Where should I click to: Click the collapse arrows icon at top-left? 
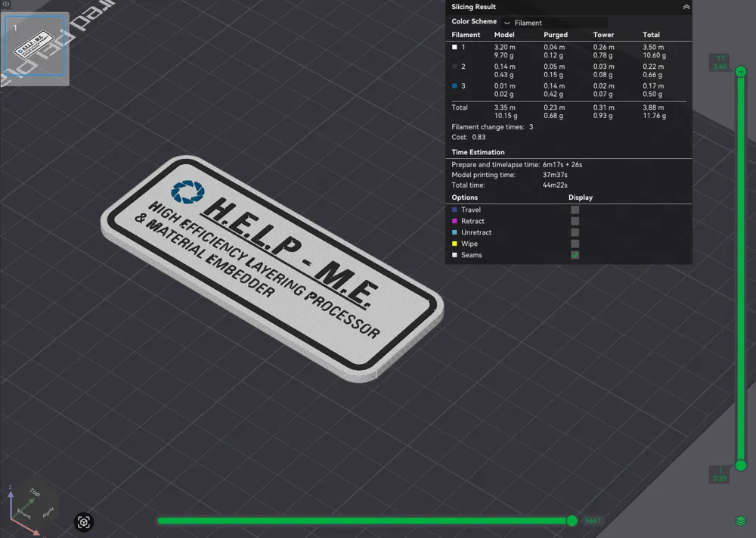6,4
